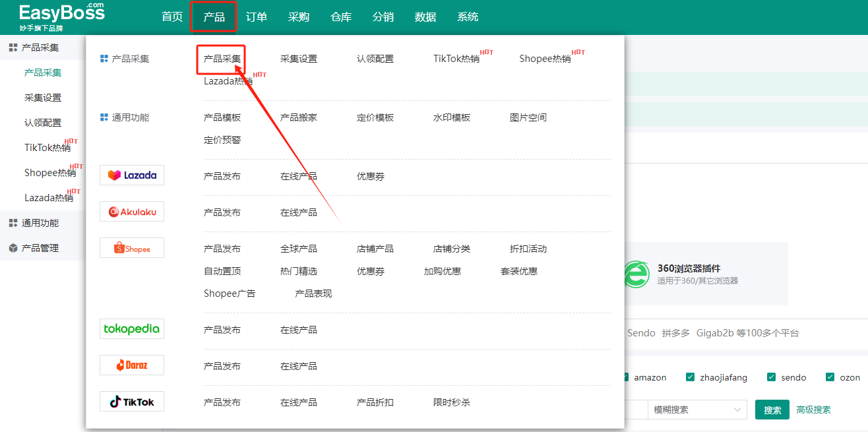Image resolution: width=868 pixels, height=432 pixels.
Task: Open 折扣活动 under Shopee
Action: click(x=528, y=249)
